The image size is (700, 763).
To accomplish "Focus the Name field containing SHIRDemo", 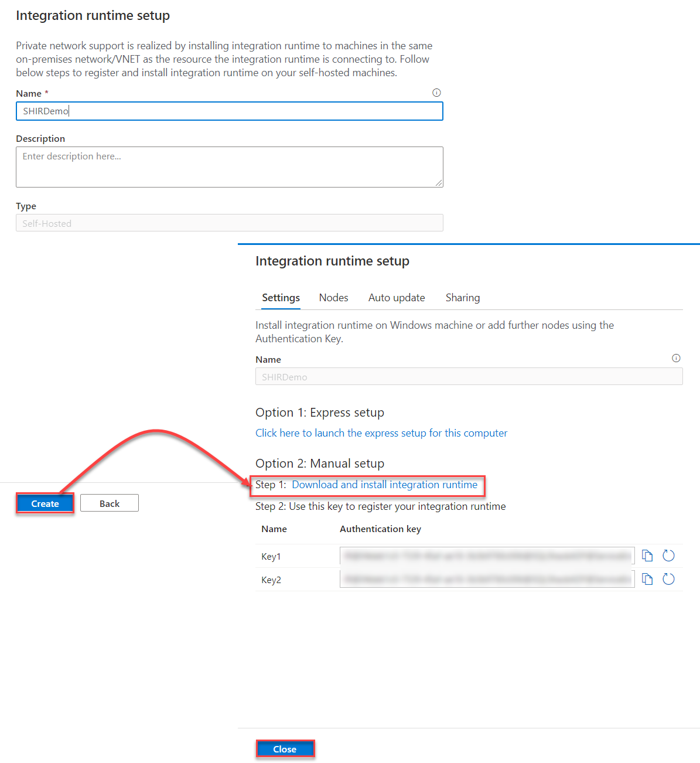I will pyautogui.click(x=229, y=111).
